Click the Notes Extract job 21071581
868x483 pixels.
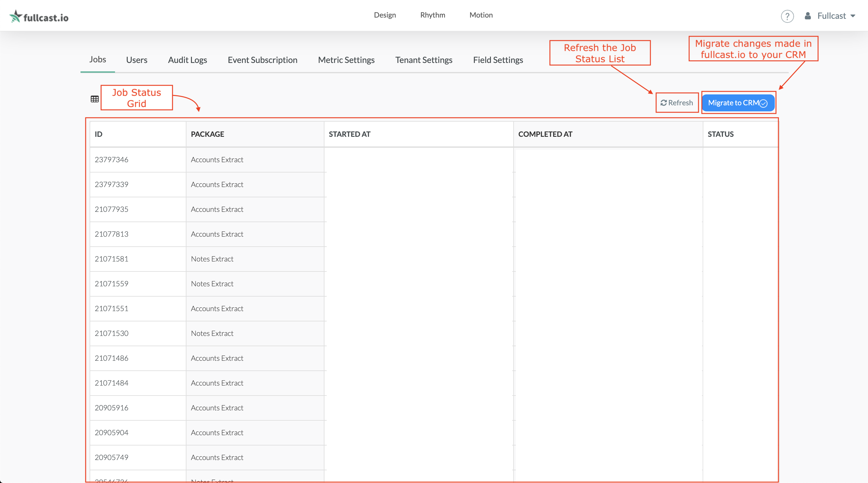click(x=212, y=259)
